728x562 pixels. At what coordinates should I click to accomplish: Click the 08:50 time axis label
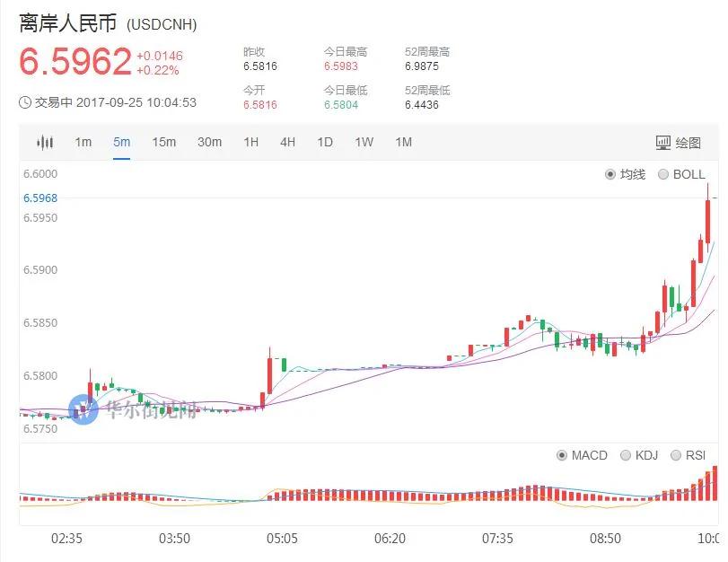coord(605,539)
